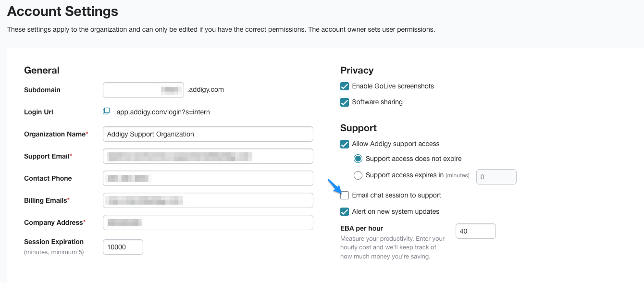644x283 pixels.
Task: Click the Billing Emails input box
Action: [x=208, y=200]
